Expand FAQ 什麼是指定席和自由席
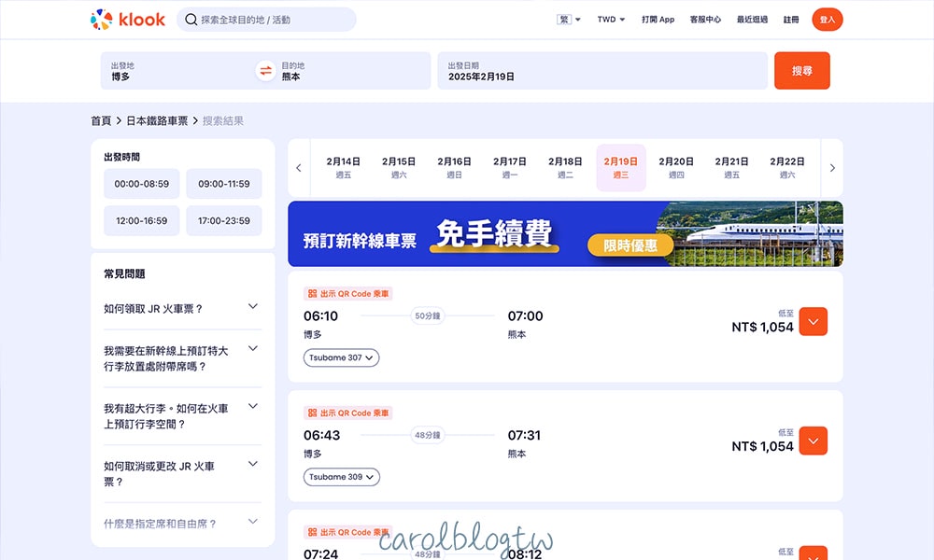 [182, 523]
